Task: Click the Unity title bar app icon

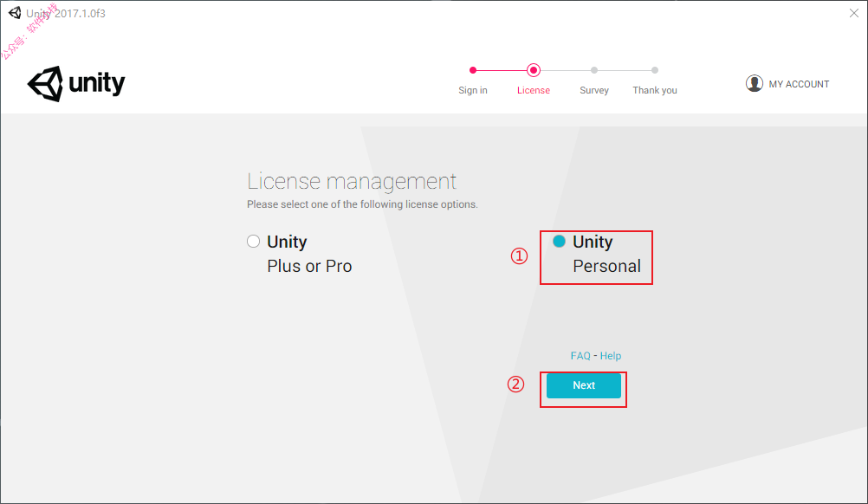Action: pyautogui.click(x=15, y=13)
